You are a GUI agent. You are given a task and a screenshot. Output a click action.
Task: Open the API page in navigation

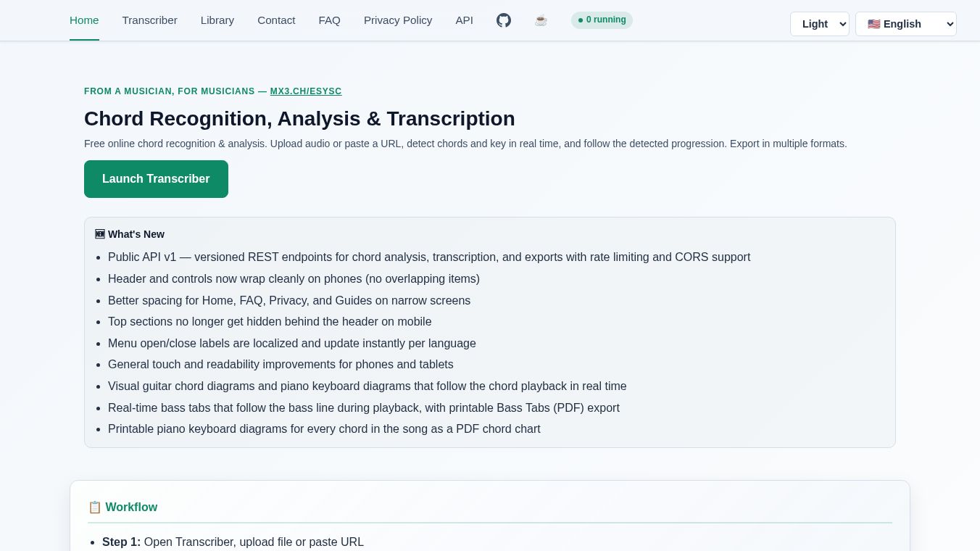click(x=465, y=20)
